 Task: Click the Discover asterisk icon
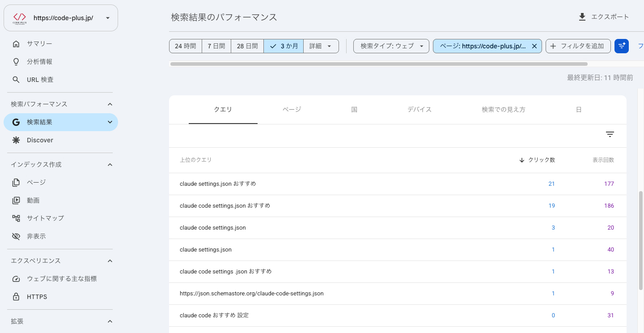[x=16, y=140]
